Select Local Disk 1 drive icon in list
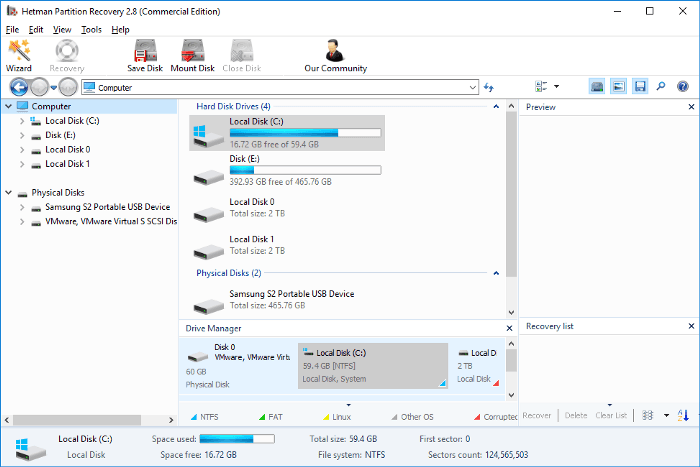This screenshot has height=467, width=700. (208, 251)
